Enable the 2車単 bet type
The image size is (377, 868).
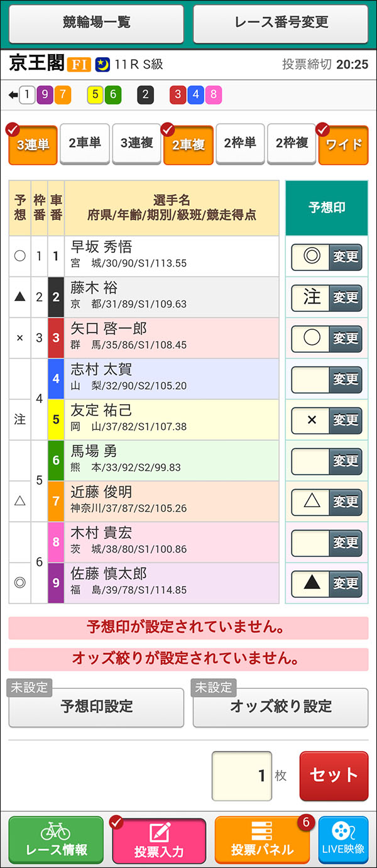84,143
